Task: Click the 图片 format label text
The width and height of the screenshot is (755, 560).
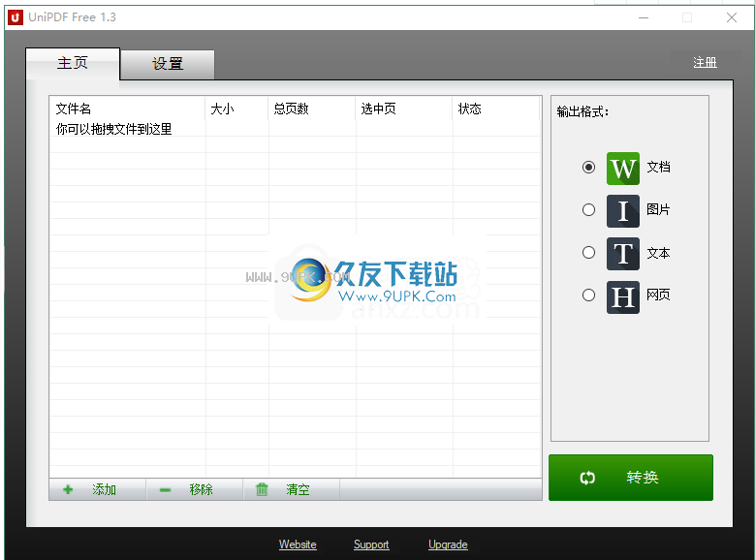Action: pyautogui.click(x=658, y=209)
